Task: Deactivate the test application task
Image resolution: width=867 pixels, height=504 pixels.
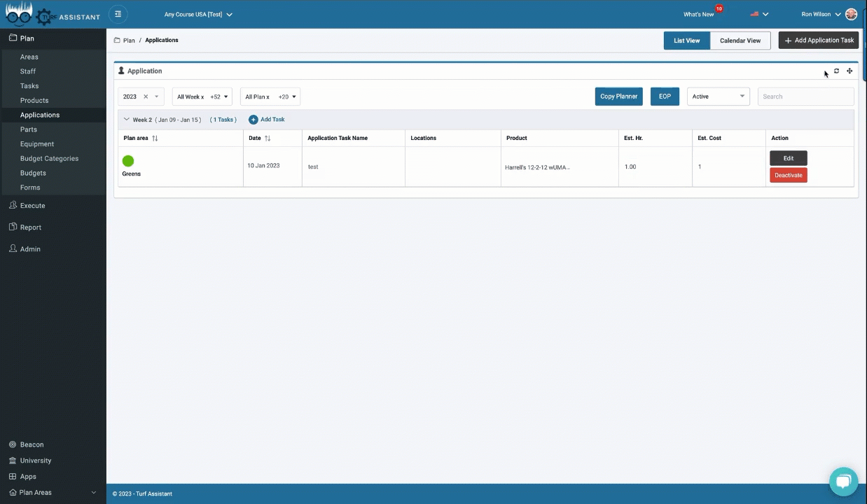Action: pos(788,175)
